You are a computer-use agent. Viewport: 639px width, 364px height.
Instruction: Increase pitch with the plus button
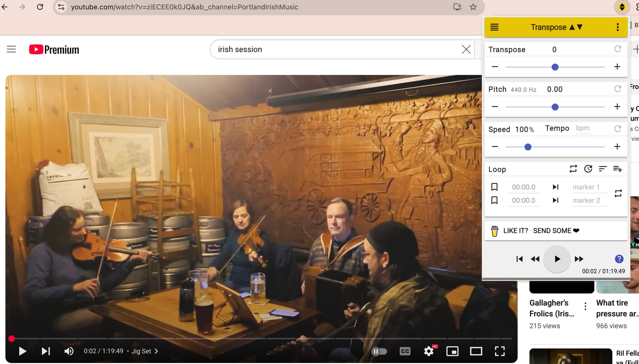point(617,107)
